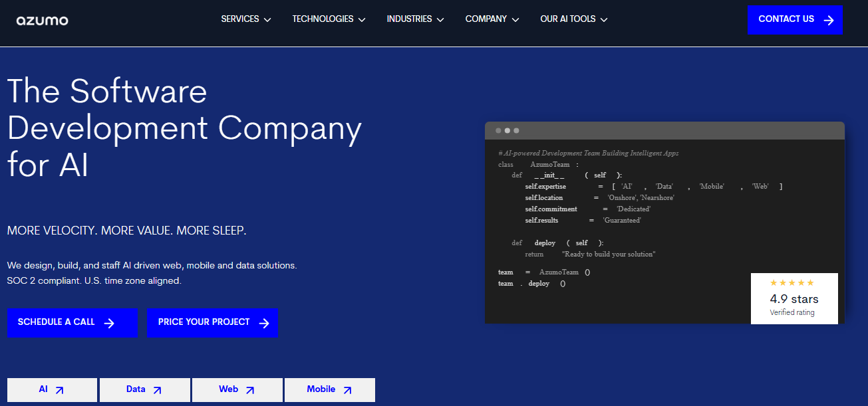Expand the Industries chevron arrow
The width and height of the screenshot is (868, 406).
pyautogui.click(x=440, y=20)
